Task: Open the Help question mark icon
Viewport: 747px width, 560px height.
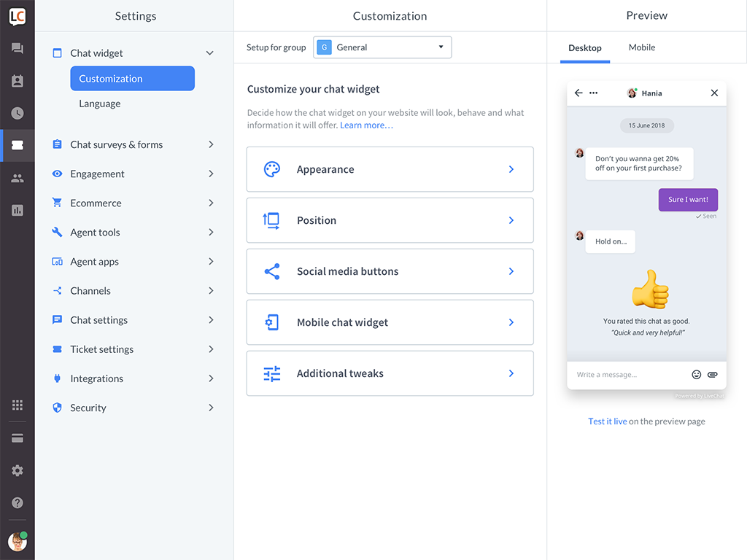Action: coord(18,502)
